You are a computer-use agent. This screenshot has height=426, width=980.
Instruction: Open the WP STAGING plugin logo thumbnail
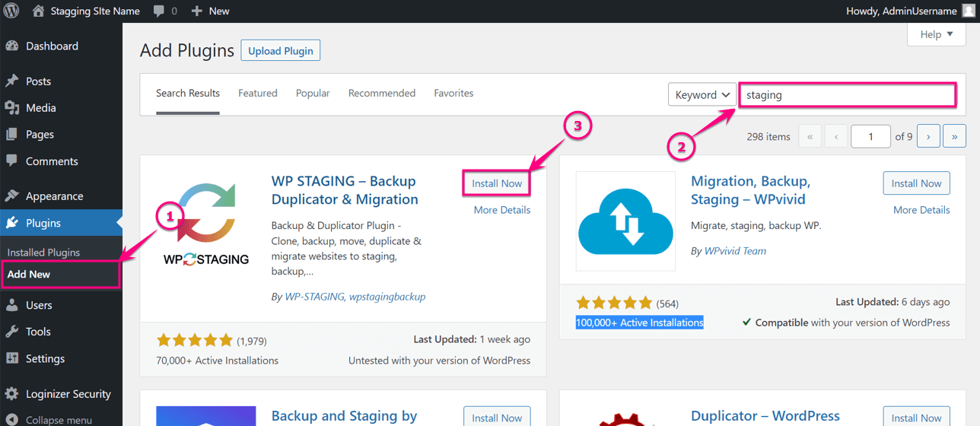(x=206, y=224)
